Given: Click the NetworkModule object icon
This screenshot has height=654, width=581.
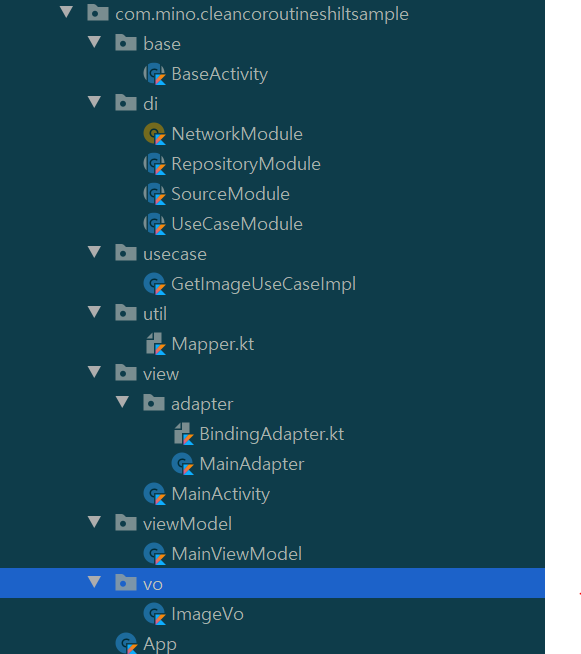Looking at the screenshot, I should tap(155, 134).
